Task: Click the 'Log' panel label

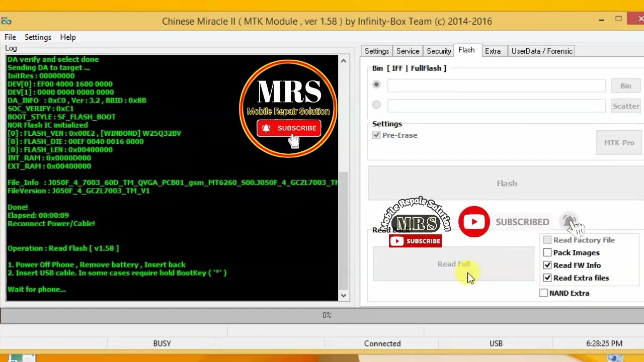Action: (x=11, y=48)
